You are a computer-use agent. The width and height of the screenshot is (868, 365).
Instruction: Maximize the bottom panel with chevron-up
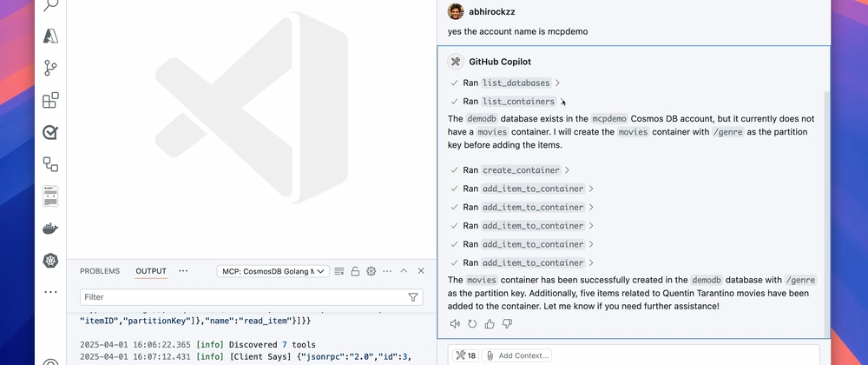coord(404,271)
